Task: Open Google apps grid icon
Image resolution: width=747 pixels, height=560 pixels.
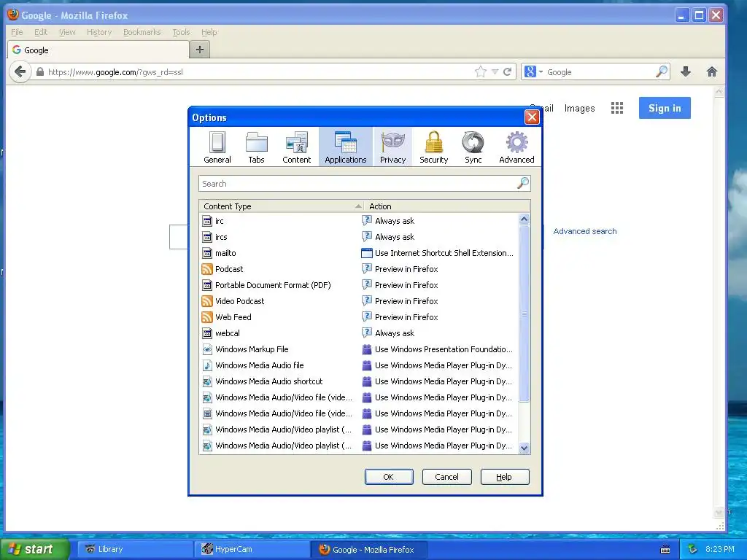Action: pos(617,108)
